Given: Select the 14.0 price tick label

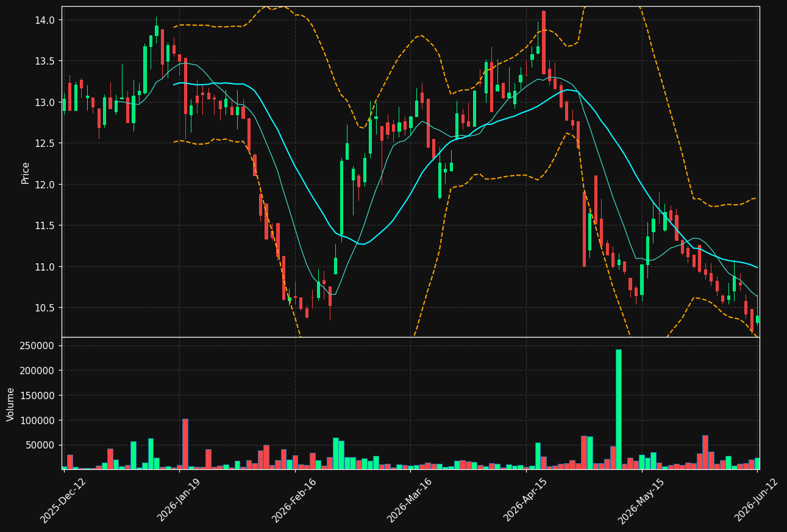Looking at the screenshot, I should point(46,20).
